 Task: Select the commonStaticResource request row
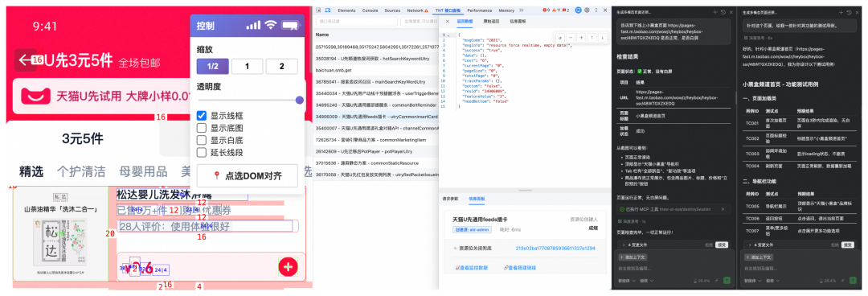[376, 163]
